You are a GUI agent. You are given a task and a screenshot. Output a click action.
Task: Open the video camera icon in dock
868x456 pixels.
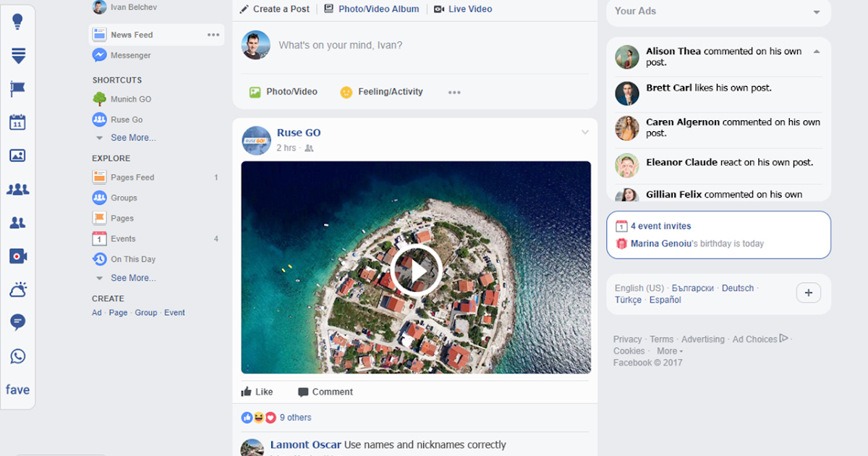pyautogui.click(x=18, y=256)
